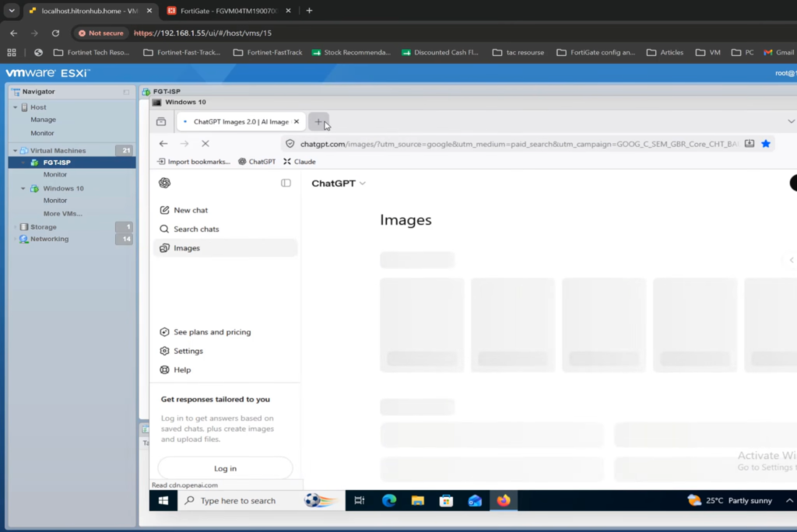Viewport: 797px width, 532px height.
Task: Open new Firefox tab plus button
Action: click(x=318, y=122)
